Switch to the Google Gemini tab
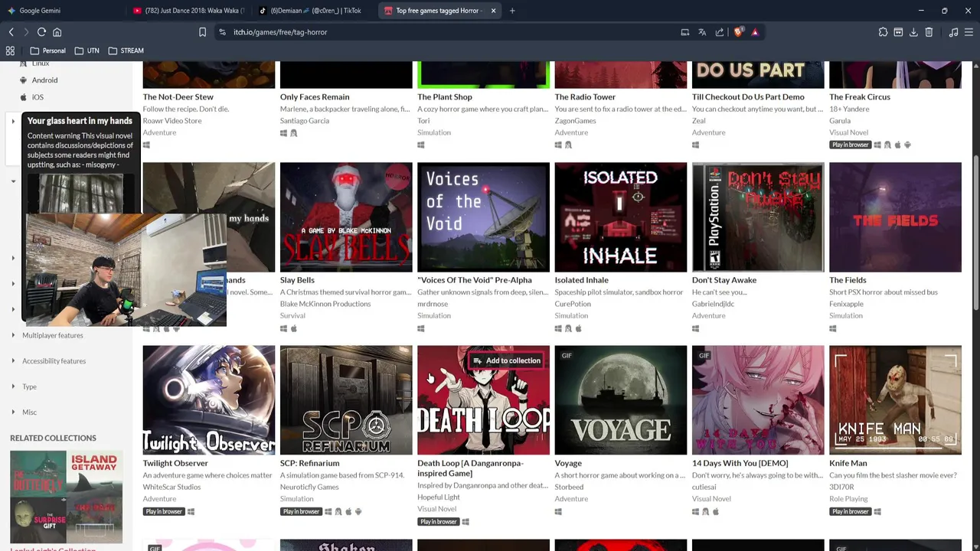The image size is (980, 551). click(x=40, y=11)
